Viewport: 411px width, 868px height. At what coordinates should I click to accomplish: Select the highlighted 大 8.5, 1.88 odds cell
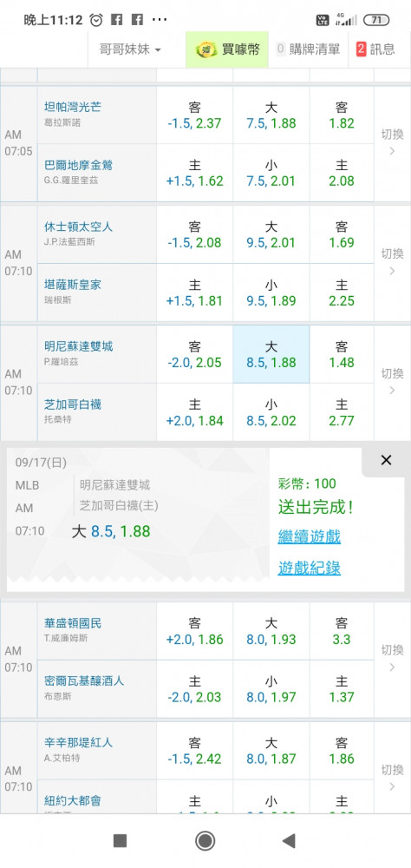point(271,354)
